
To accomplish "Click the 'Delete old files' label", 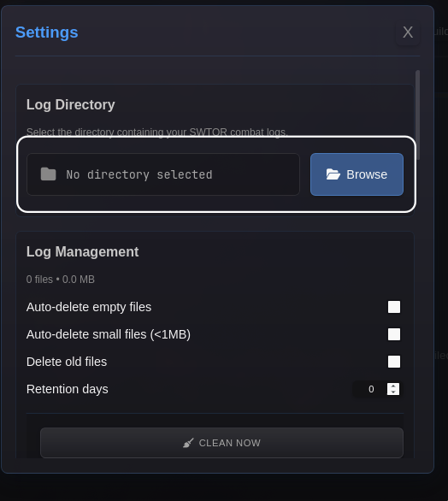I will [67, 362].
